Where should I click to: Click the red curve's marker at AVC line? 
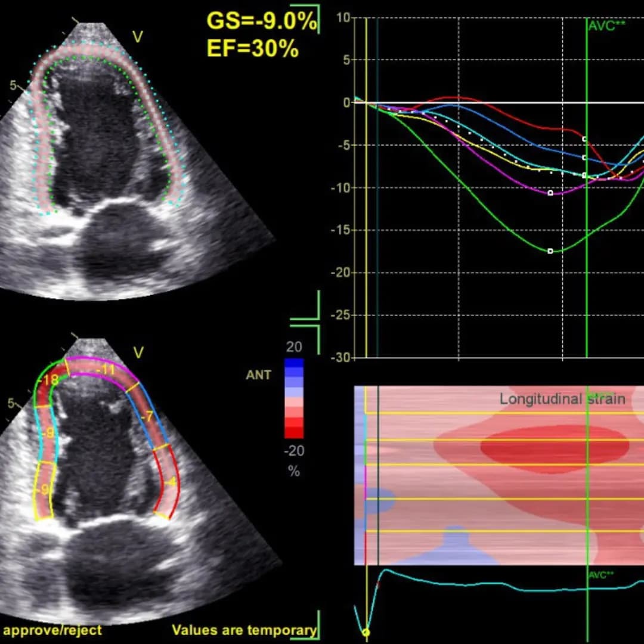(x=584, y=139)
